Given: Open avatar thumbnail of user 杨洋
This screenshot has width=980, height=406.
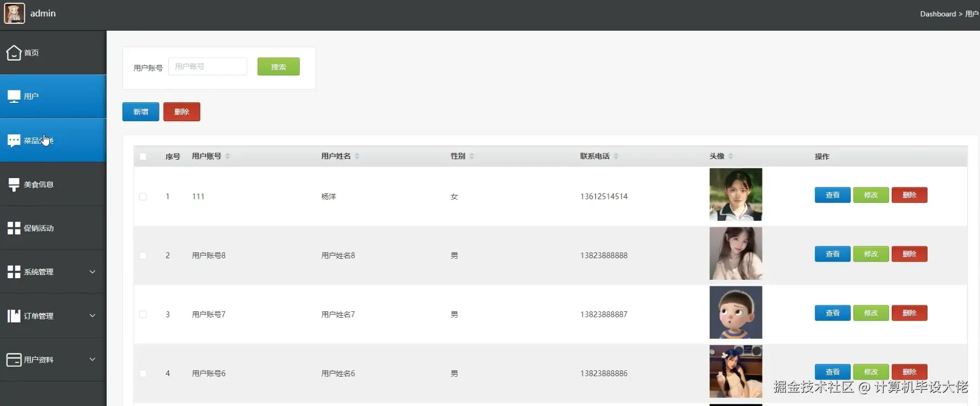Looking at the screenshot, I should click(x=736, y=194).
